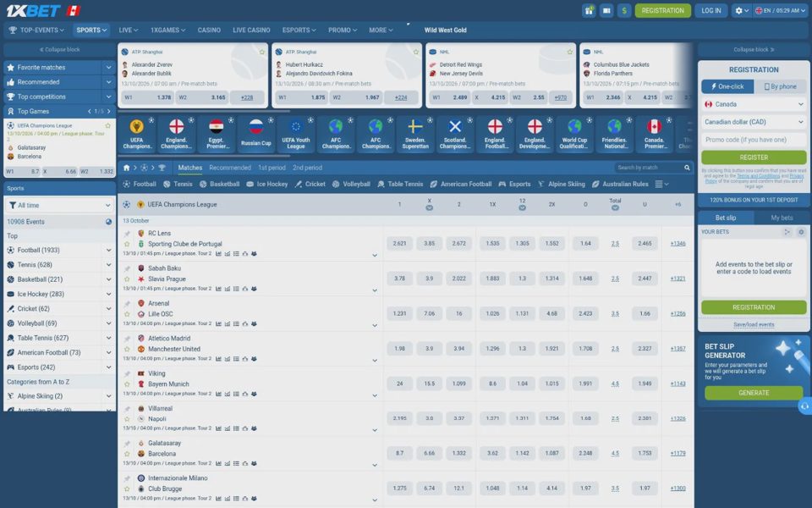Filter by Alpine Skiing in sports bar
812x508 pixels.
tap(561, 184)
